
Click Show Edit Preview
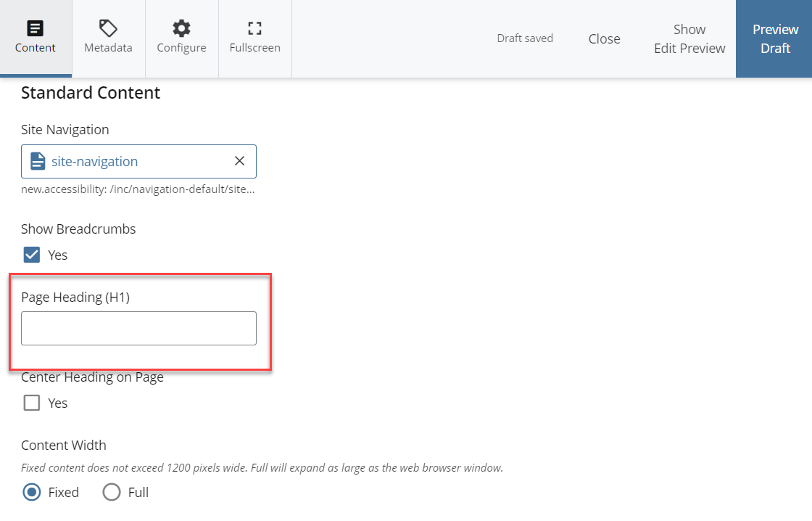pos(689,39)
